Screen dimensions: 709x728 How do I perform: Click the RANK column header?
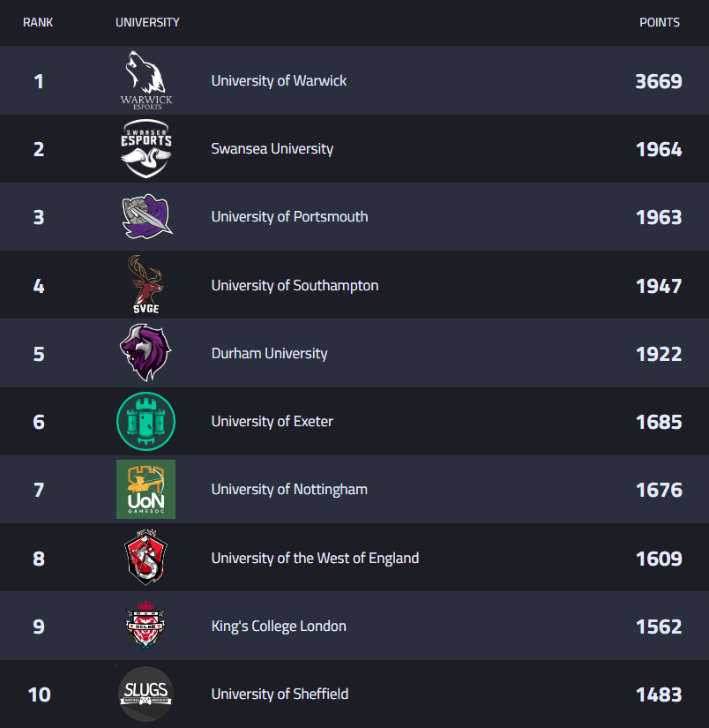pos(38,22)
